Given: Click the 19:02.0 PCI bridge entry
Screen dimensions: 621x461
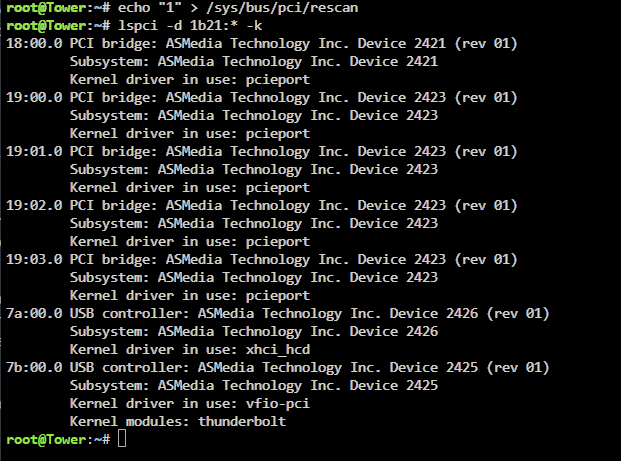Looking at the screenshot, I should tap(260, 205).
